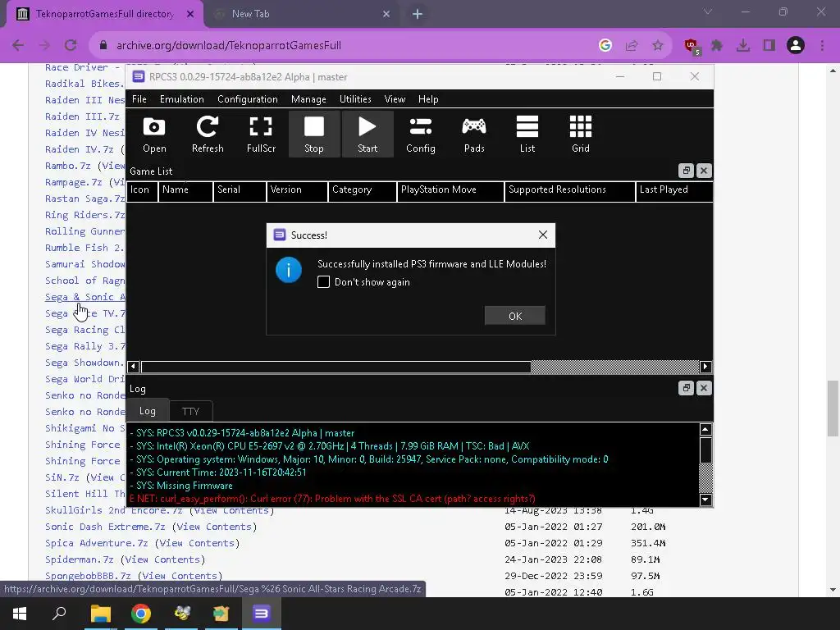This screenshot has height=630, width=840.
Task: Click Supported Resolutions column header
Action: (569, 189)
